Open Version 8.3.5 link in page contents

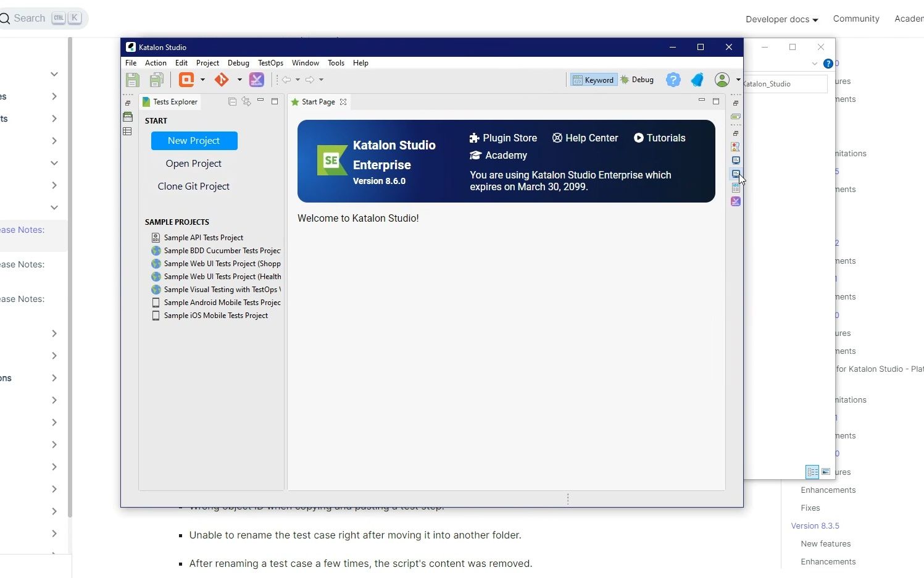[x=815, y=526]
